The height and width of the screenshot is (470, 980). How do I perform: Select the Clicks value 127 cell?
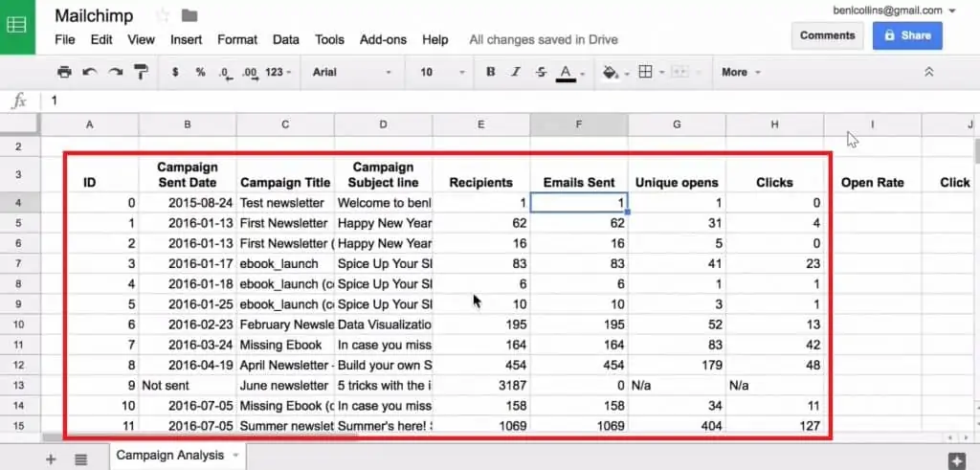click(x=774, y=426)
